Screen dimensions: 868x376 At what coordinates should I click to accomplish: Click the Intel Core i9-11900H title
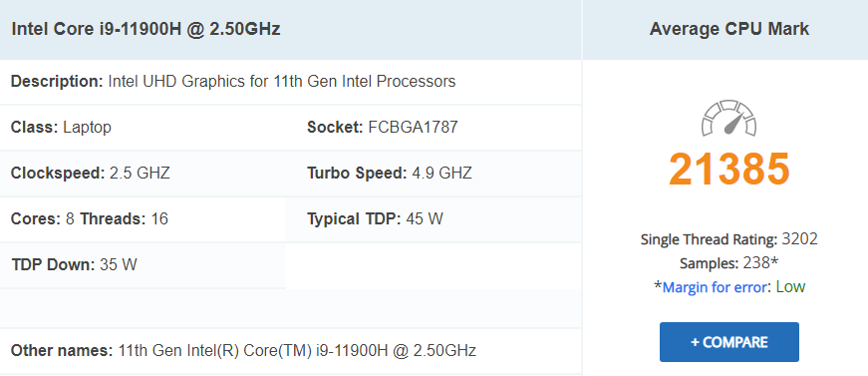(x=145, y=29)
